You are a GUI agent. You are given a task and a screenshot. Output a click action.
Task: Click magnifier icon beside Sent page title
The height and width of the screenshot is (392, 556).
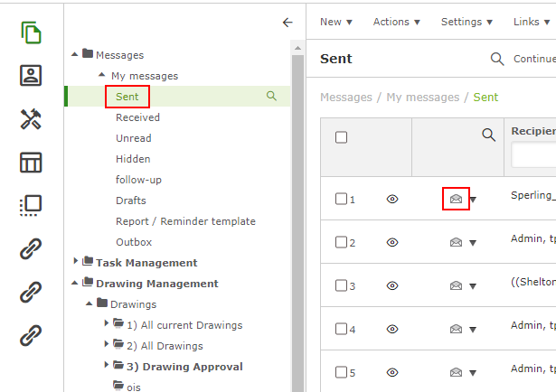(x=497, y=59)
